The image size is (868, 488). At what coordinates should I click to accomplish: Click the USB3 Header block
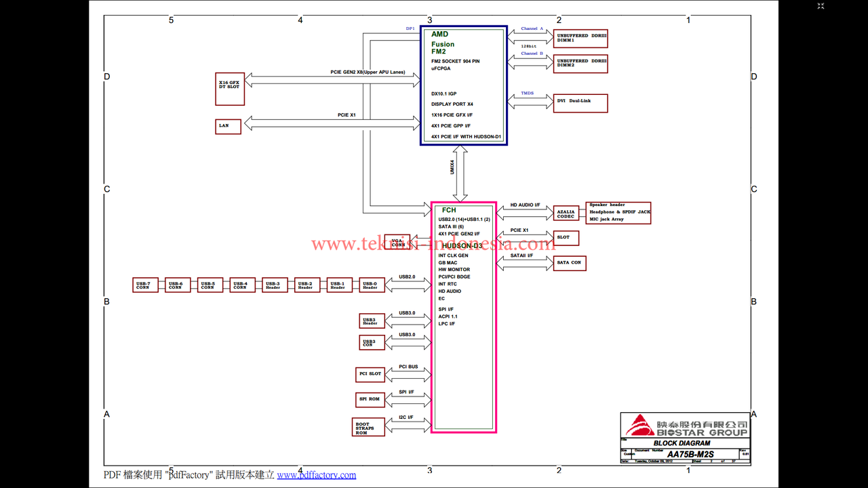click(372, 321)
